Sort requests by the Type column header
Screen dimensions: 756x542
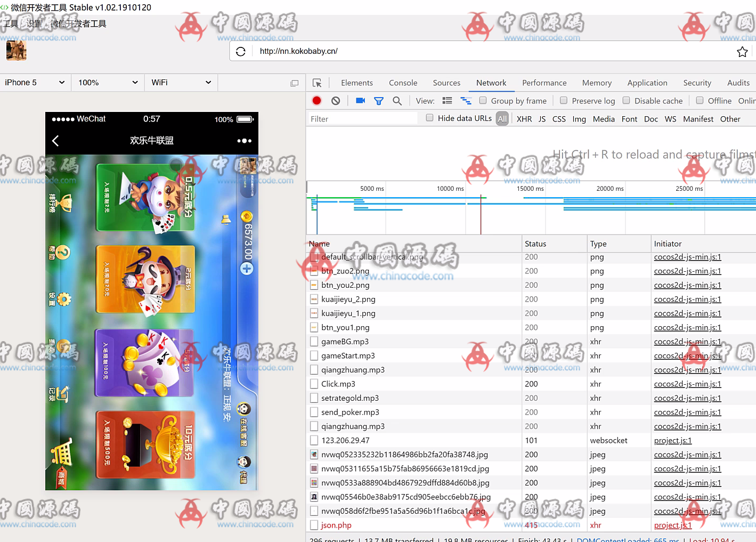[x=619, y=244]
